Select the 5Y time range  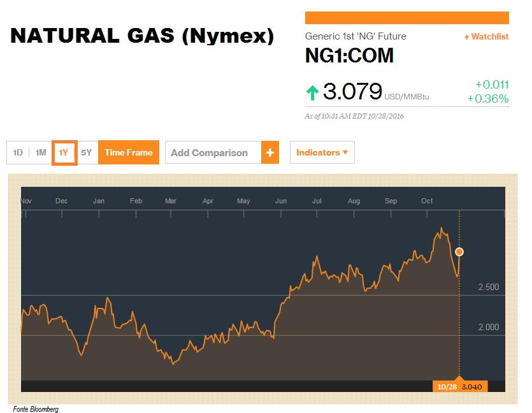[x=87, y=152]
